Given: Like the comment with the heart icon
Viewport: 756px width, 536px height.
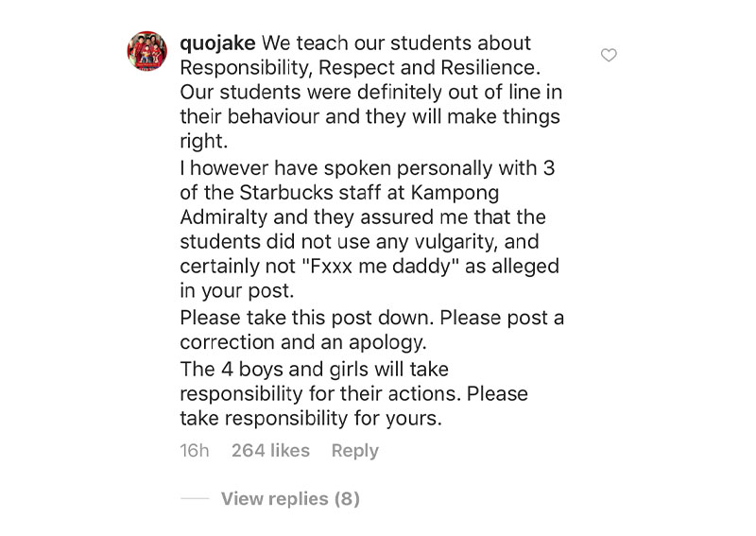Looking at the screenshot, I should (609, 56).
